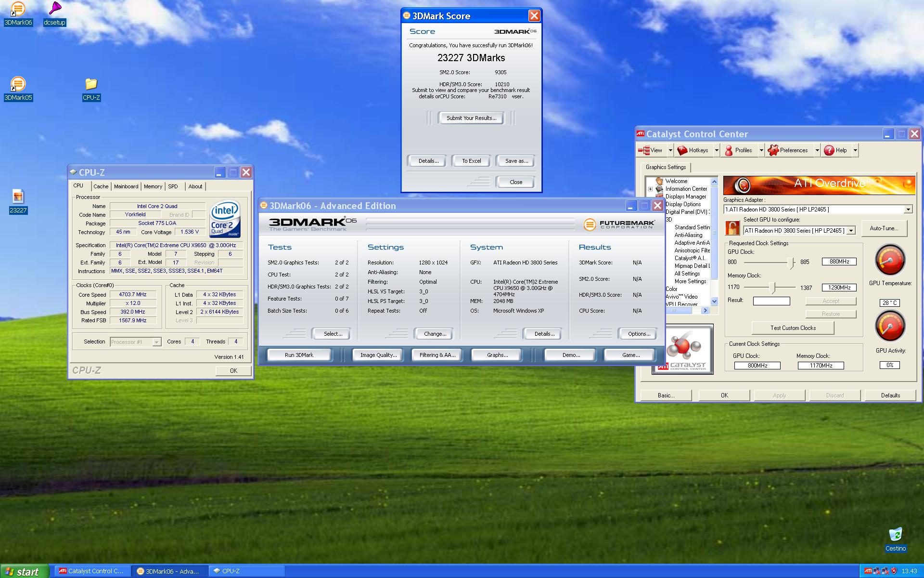Viewport: 924px width, 578px height.
Task: Click the Windows Start button
Action: tap(25, 571)
